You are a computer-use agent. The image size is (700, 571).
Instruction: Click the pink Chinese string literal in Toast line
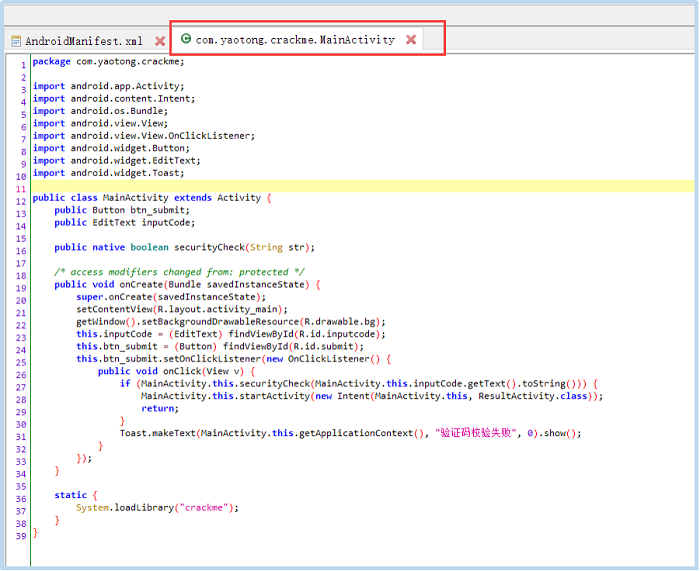click(476, 433)
